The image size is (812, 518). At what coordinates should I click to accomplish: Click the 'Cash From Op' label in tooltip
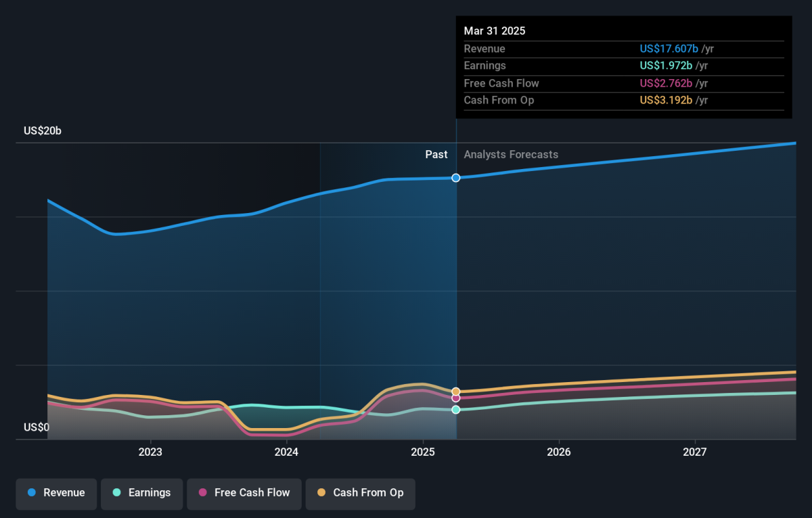499,100
